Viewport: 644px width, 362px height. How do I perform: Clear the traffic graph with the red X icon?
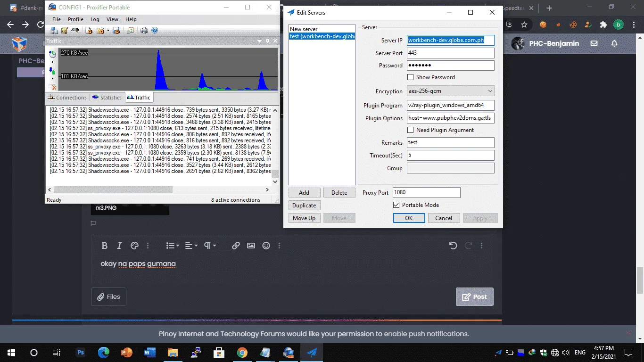coord(52,86)
